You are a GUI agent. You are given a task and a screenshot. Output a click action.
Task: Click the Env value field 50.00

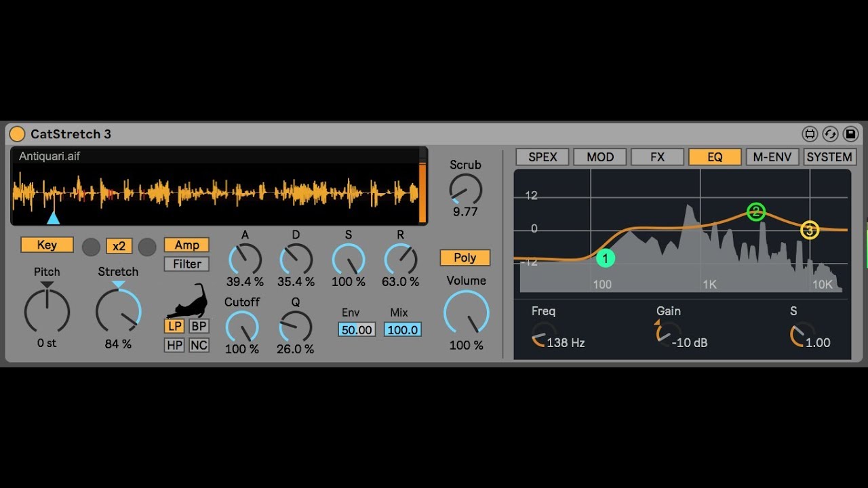(x=357, y=330)
